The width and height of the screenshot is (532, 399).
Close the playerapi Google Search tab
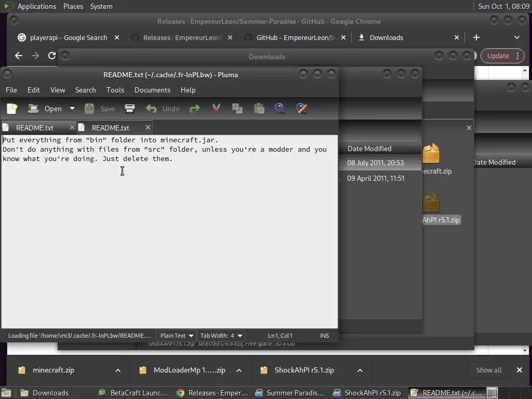pyautogui.click(x=117, y=37)
